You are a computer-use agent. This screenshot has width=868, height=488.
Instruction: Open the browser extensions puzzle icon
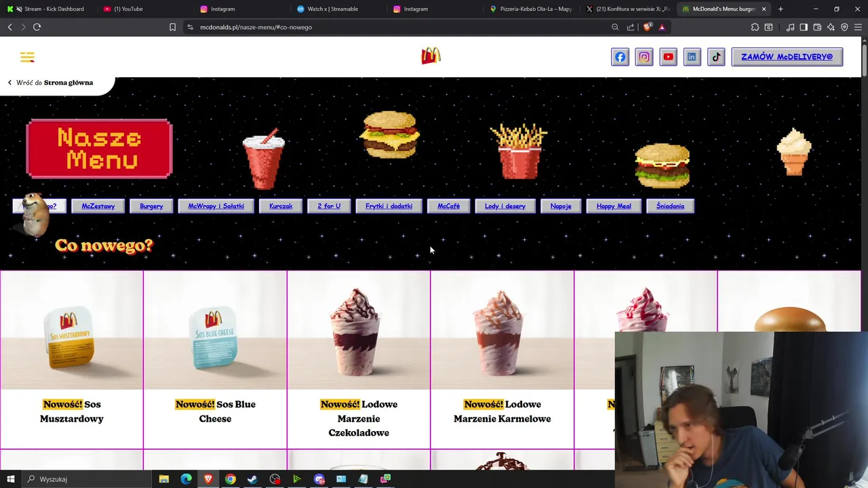click(x=755, y=27)
